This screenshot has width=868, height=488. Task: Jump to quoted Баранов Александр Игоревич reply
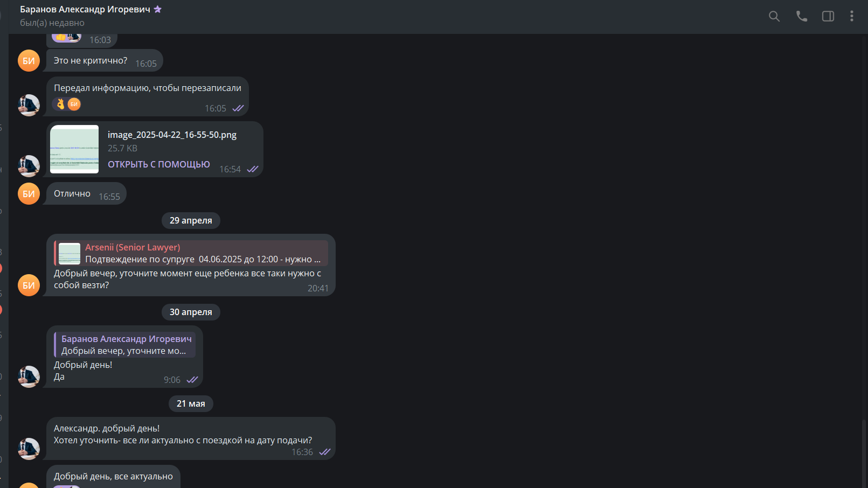click(x=125, y=345)
